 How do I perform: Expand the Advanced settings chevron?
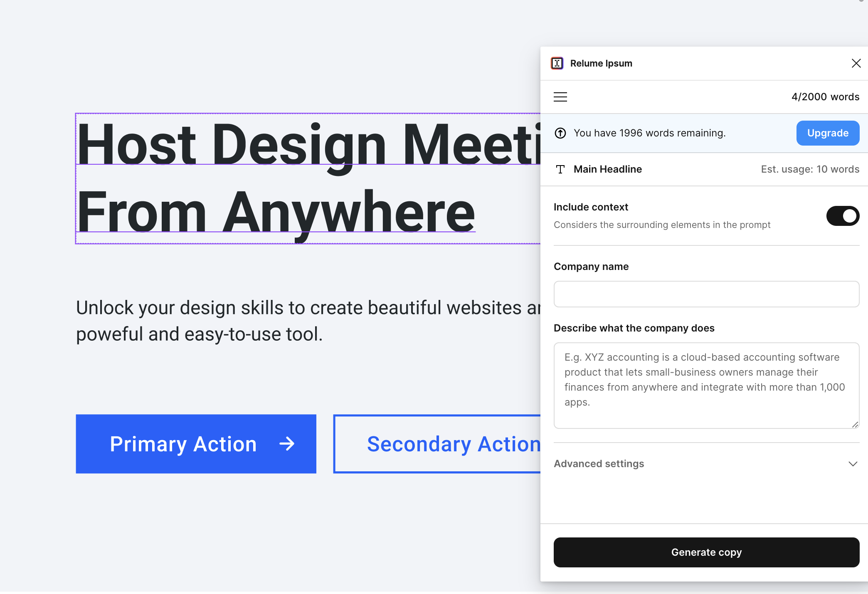pyautogui.click(x=853, y=464)
